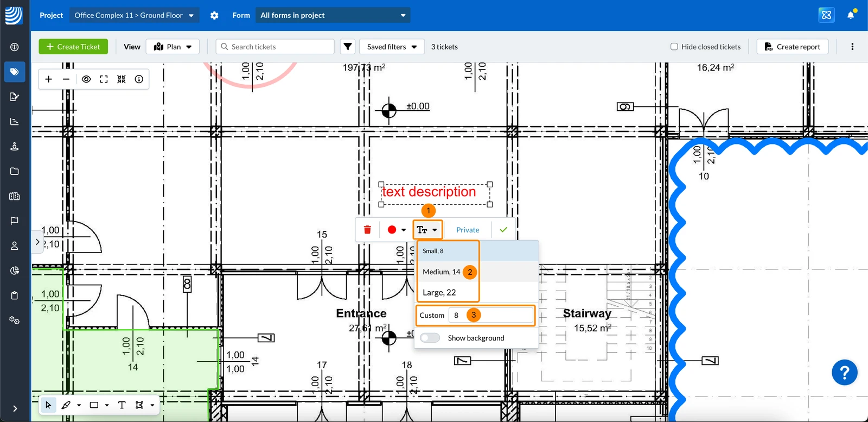This screenshot has width=868, height=422.
Task: Open the Saved filters dropdown
Action: point(392,47)
